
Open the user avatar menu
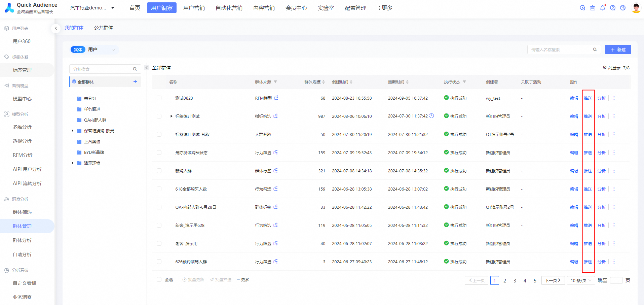tap(636, 8)
